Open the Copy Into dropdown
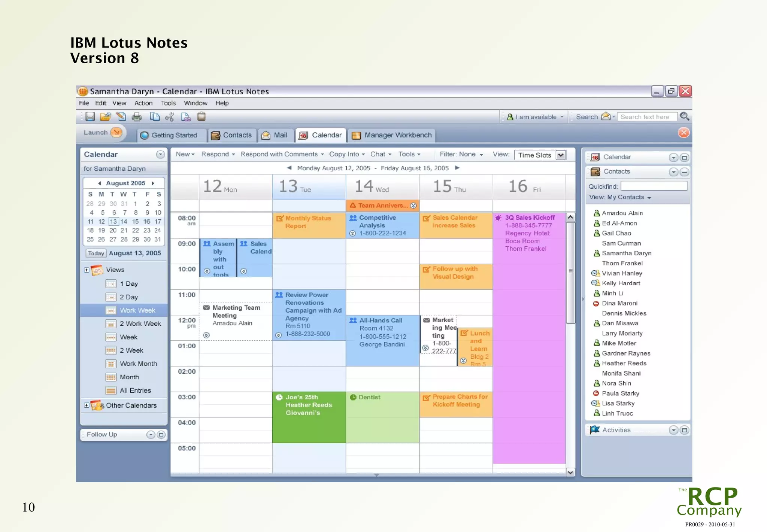The image size is (767, 532). [347, 154]
